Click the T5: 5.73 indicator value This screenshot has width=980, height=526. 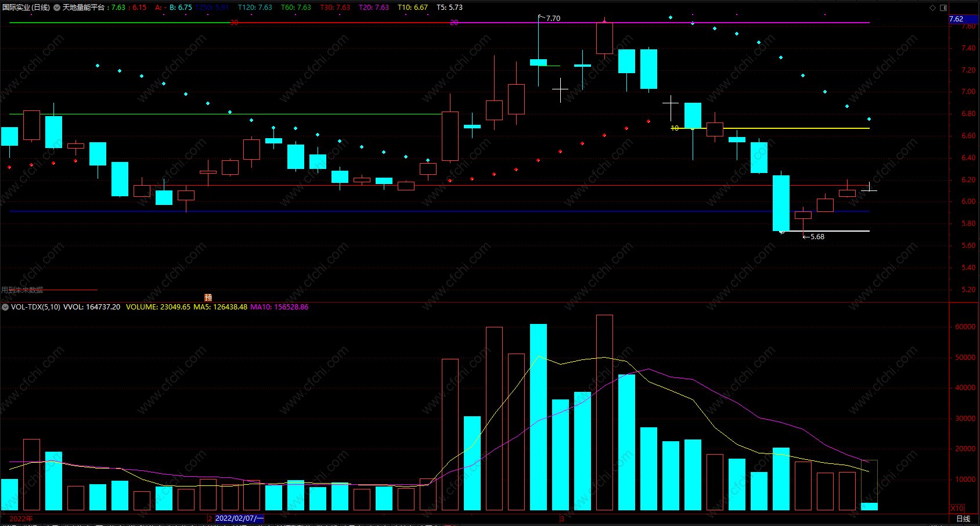tap(450, 8)
